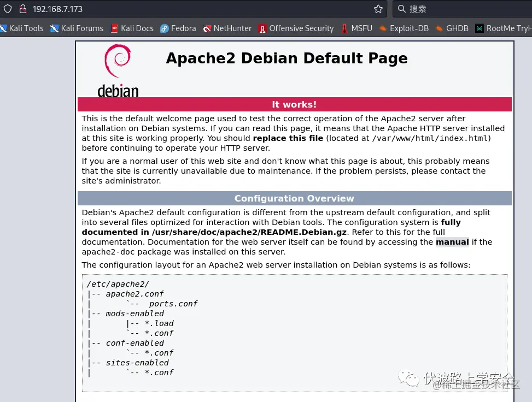The width and height of the screenshot is (532, 402).
Task: Click the It works! red banner
Action: tap(295, 104)
